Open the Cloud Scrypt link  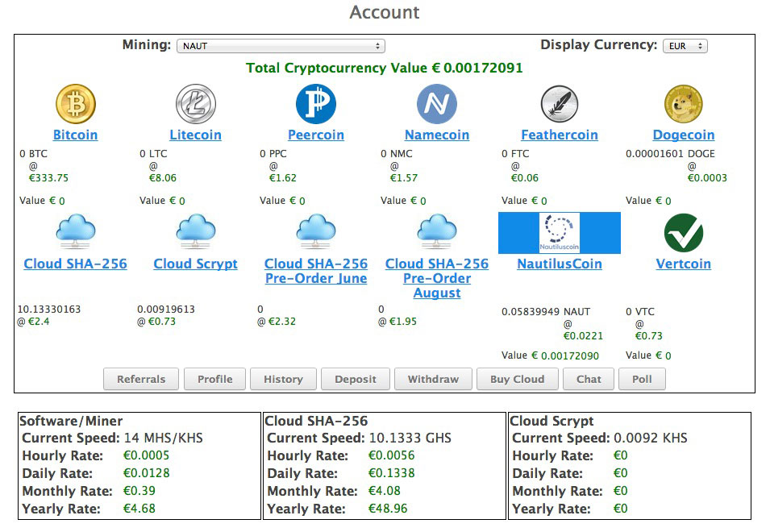coord(195,264)
